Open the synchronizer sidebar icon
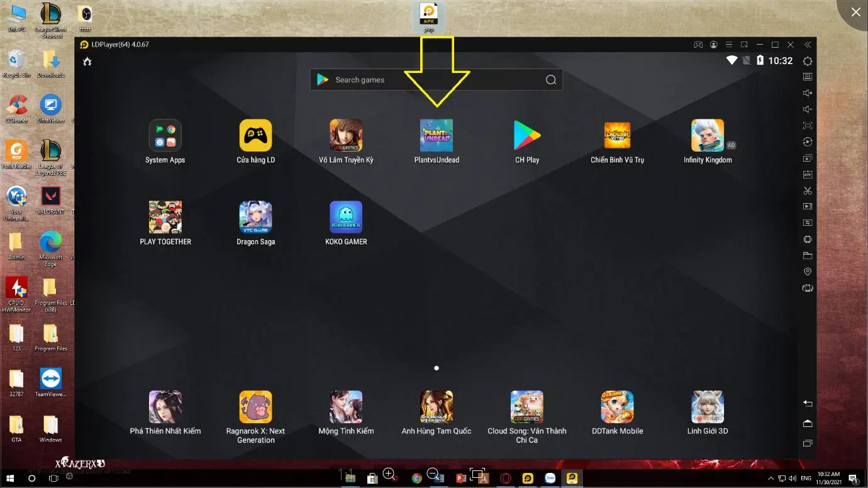The width and height of the screenshot is (868, 488). click(808, 223)
